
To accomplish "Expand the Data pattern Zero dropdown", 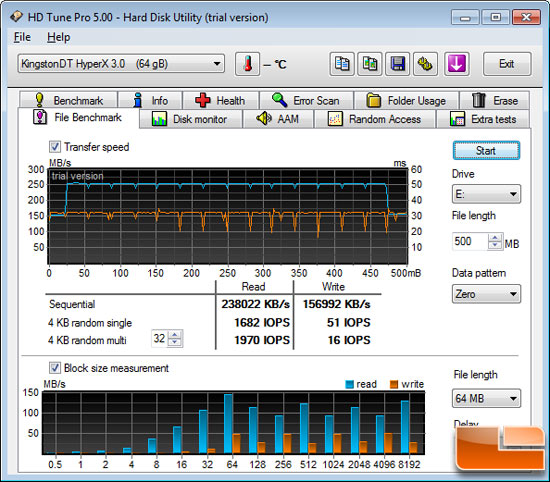I will (486, 294).
